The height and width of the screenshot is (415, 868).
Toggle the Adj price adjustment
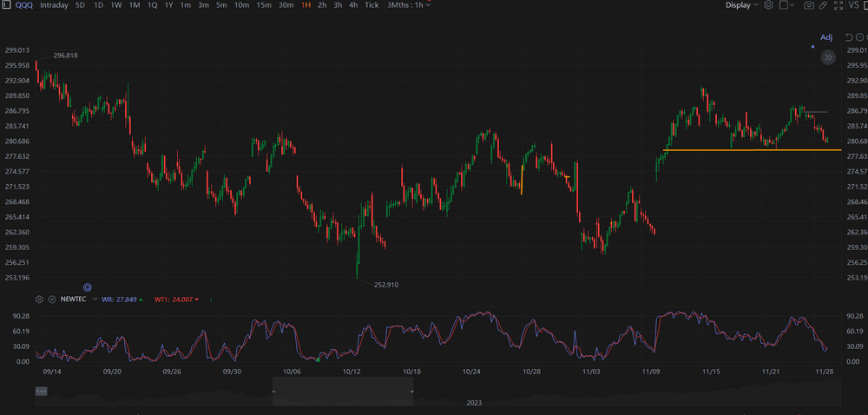pyautogui.click(x=826, y=37)
